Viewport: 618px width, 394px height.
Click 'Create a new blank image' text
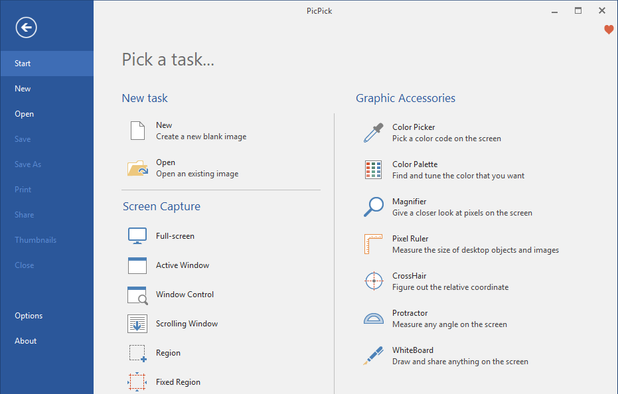pos(201,137)
